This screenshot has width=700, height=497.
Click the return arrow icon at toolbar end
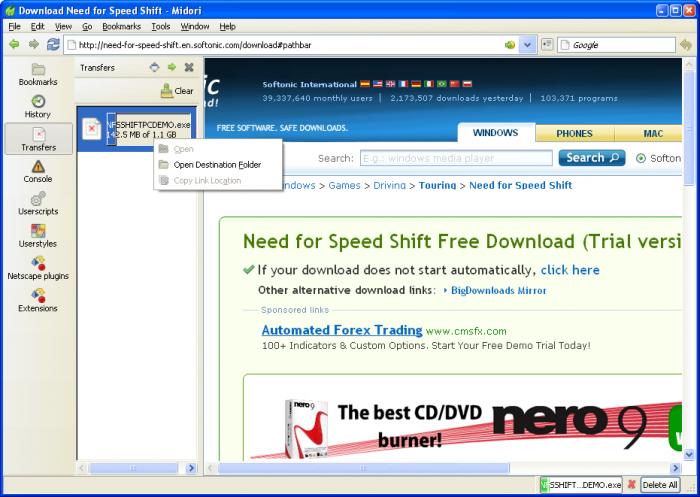(x=685, y=45)
